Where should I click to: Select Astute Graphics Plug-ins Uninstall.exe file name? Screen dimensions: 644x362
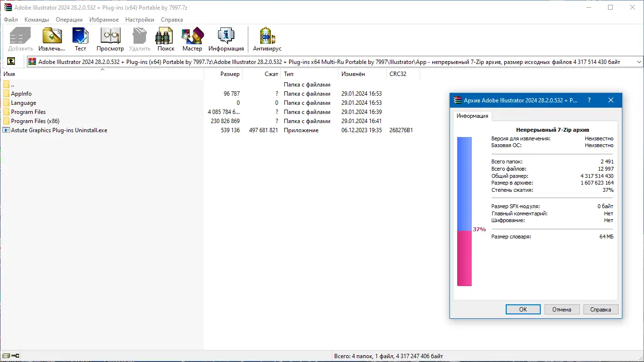(x=59, y=130)
